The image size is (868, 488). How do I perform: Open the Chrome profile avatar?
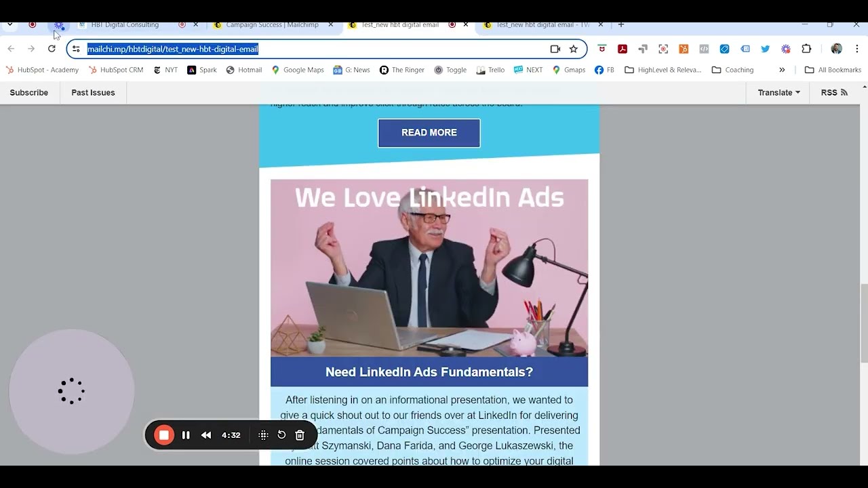[837, 49]
